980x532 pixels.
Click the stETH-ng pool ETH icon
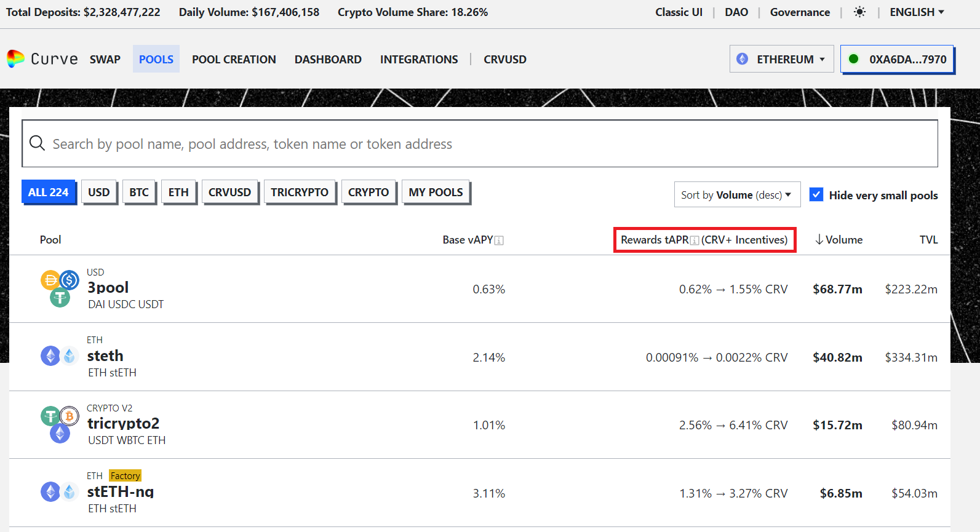click(x=50, y=491)
